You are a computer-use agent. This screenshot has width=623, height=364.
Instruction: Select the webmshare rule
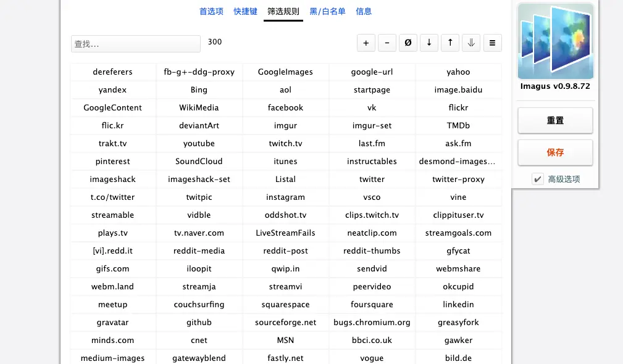pyautogui.click(x=459, y=268)
